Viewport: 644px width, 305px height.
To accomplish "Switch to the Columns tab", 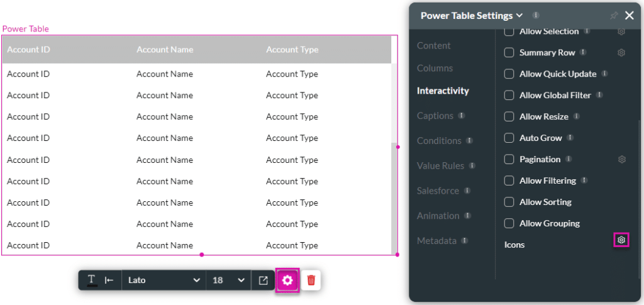I will pos(435,68).
